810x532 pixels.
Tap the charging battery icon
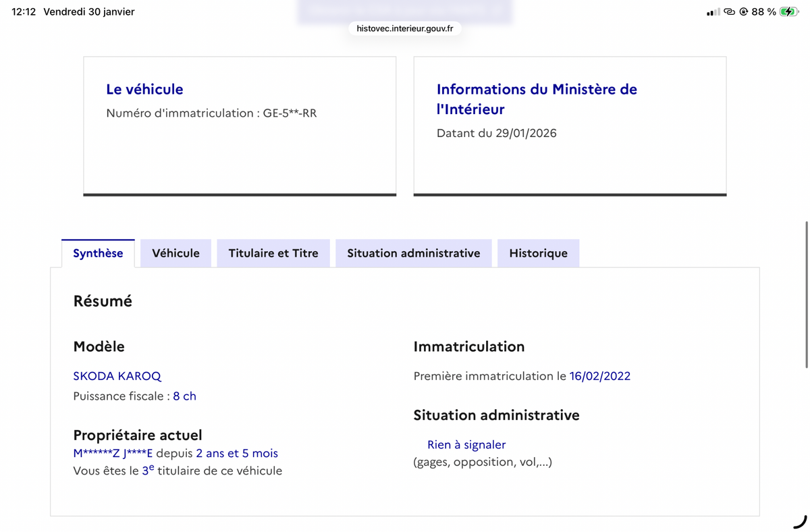click(x=788, y=11)
